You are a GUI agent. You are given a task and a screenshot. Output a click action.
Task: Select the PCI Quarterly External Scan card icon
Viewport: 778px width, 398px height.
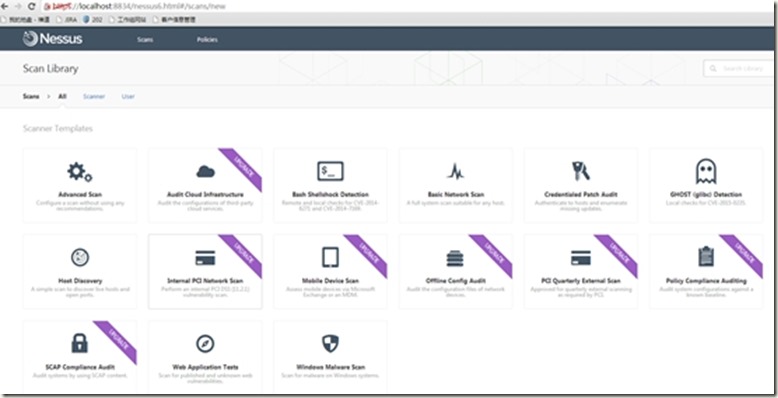point(581,258)
